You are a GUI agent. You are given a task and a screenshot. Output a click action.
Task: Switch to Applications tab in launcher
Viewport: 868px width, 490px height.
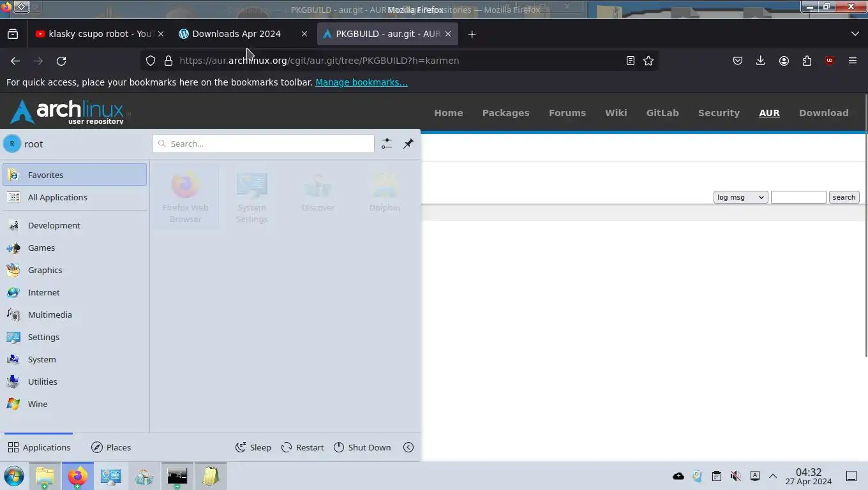(39, 447)
